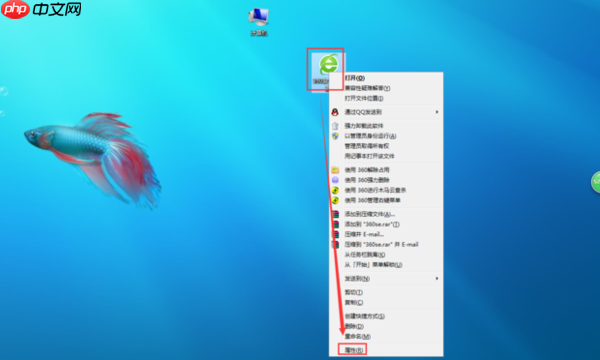Click the purple icon for 360强力删除
Viewport: 600px width, 360px height.
click(x=335, y=180)
